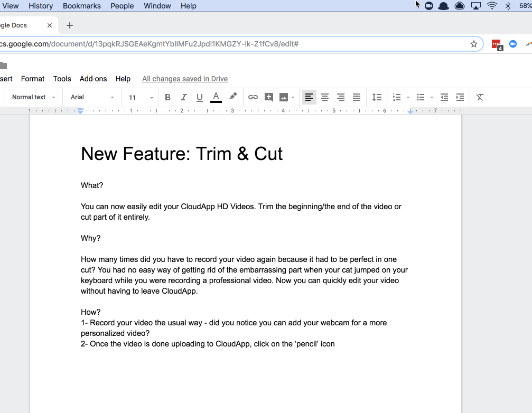The height and width of the screenshot is (413, 532).
Task: Click the insert link icon
Action: [x=253, y=97]
